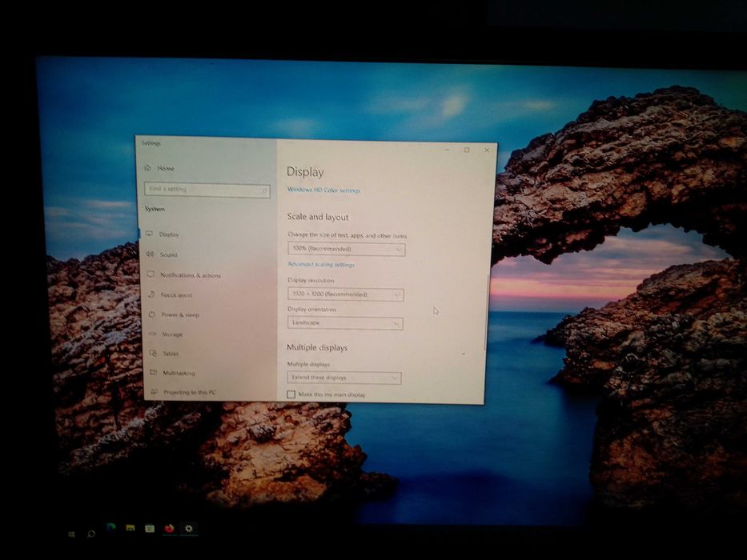Open the Store app from the taskbar

(x=150, y=528)
